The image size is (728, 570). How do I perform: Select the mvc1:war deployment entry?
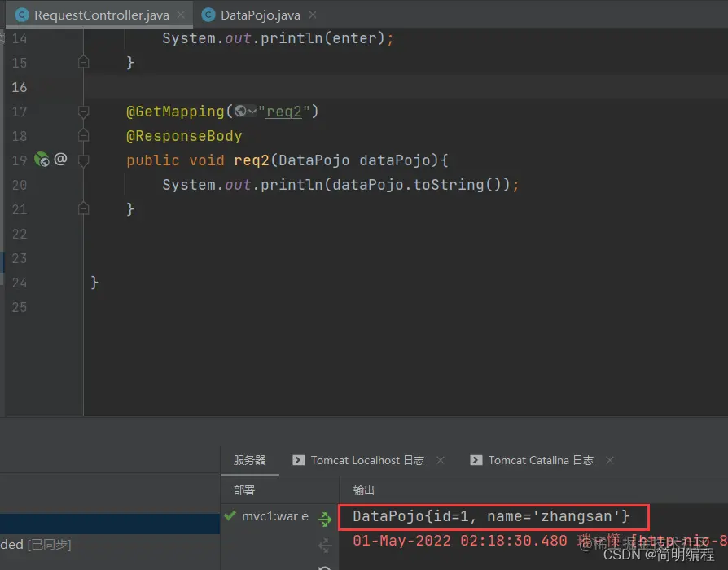[275, 516]
